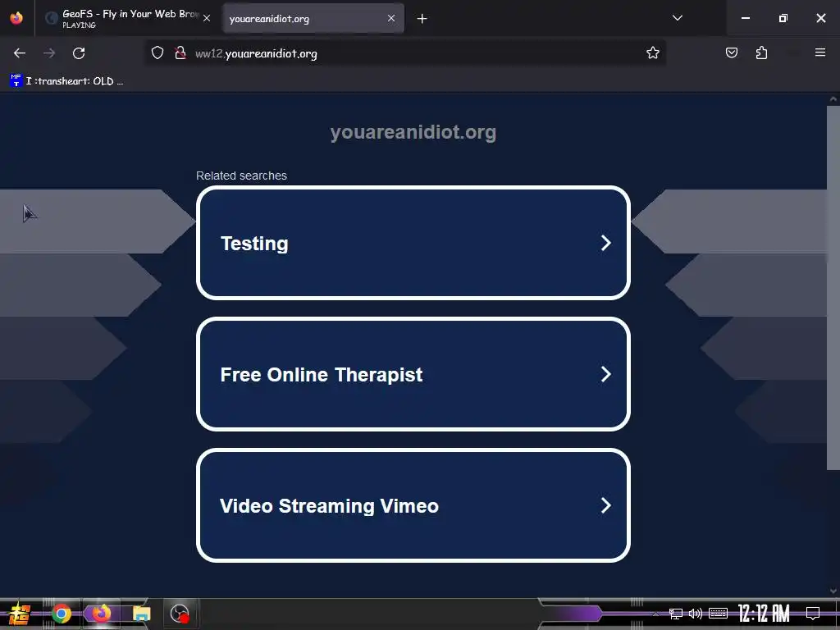This screenshot has width=840, height=630.
Task: Select the youareanidiot.org tab
Action: (313, 18)
